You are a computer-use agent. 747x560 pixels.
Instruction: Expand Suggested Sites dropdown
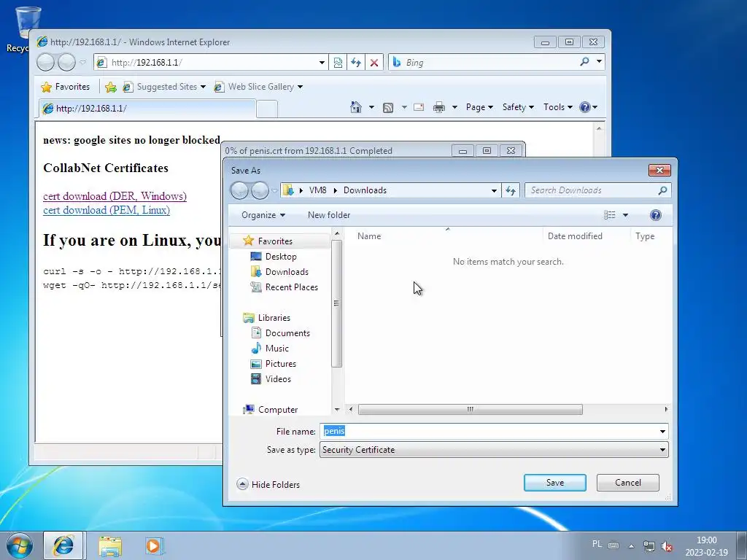coord(203,87)
